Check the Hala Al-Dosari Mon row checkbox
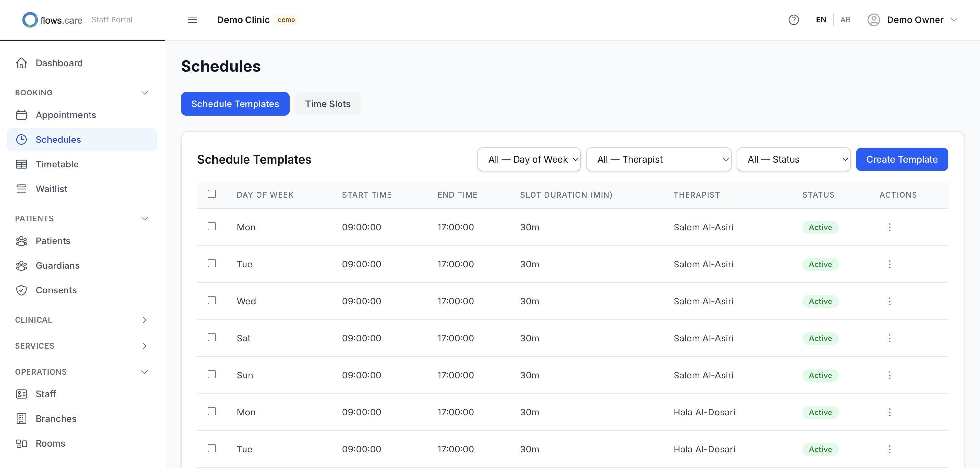The width and height of the screenshot is (980, 468). click(x=212, y=411)
